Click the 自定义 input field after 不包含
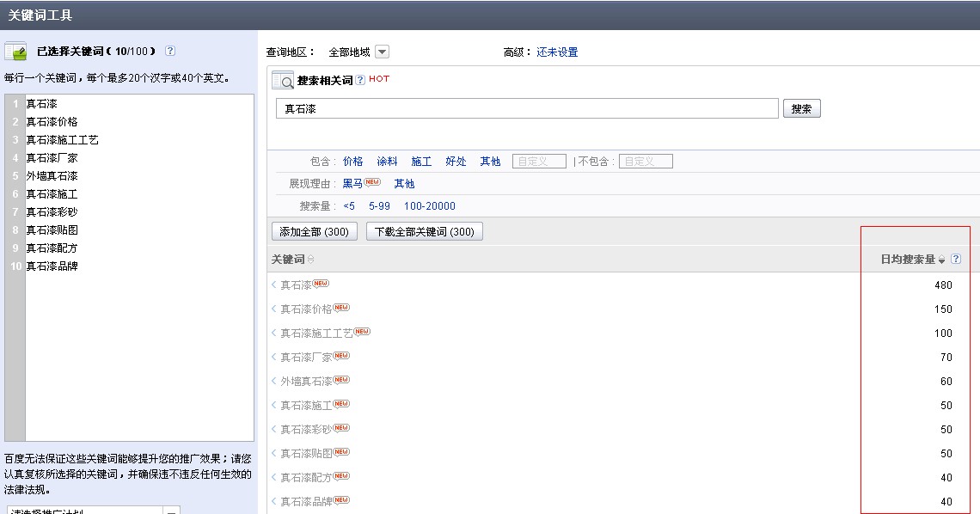980x514 pixels. click(646, 161)
